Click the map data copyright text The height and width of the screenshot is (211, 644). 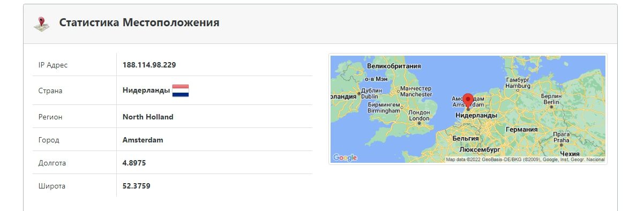tap(526, 159)
